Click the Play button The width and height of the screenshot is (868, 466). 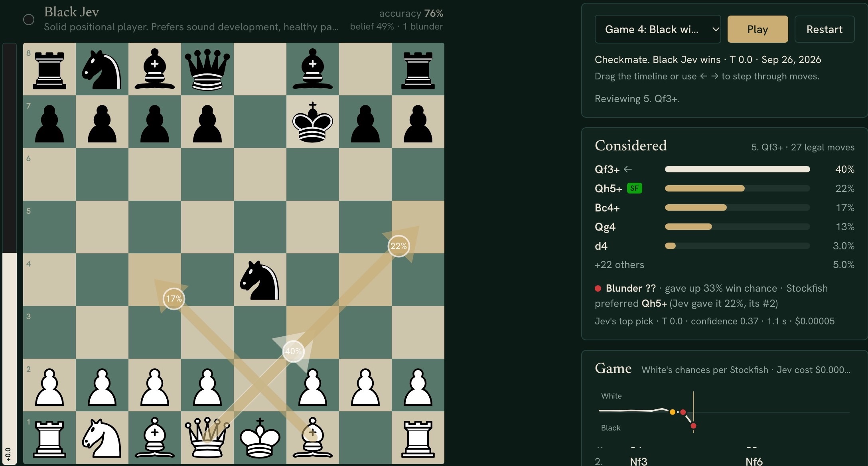pos(758,29)
